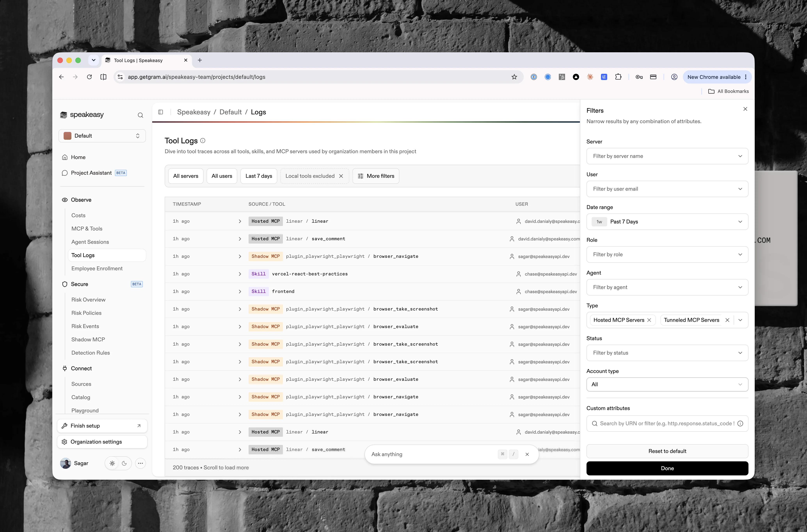
Task: Go to Home in sidebar
Action: point(78,157)
